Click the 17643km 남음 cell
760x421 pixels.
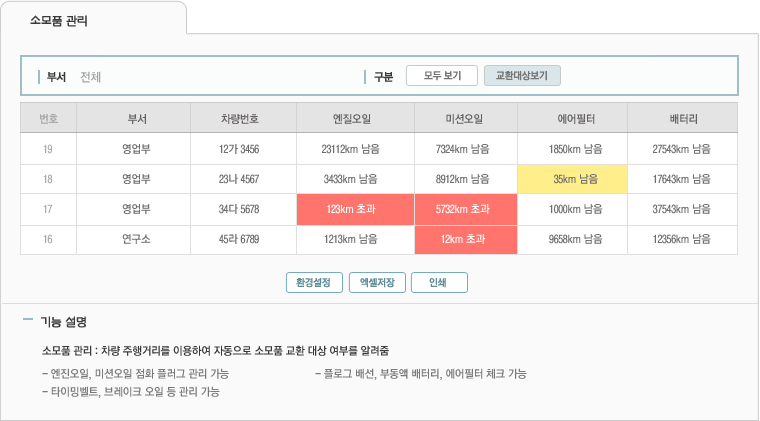point(682,179)
